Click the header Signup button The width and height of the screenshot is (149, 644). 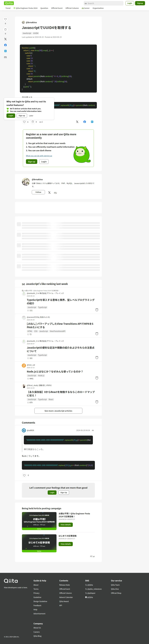pyautogui.click(x=140, y=3)
